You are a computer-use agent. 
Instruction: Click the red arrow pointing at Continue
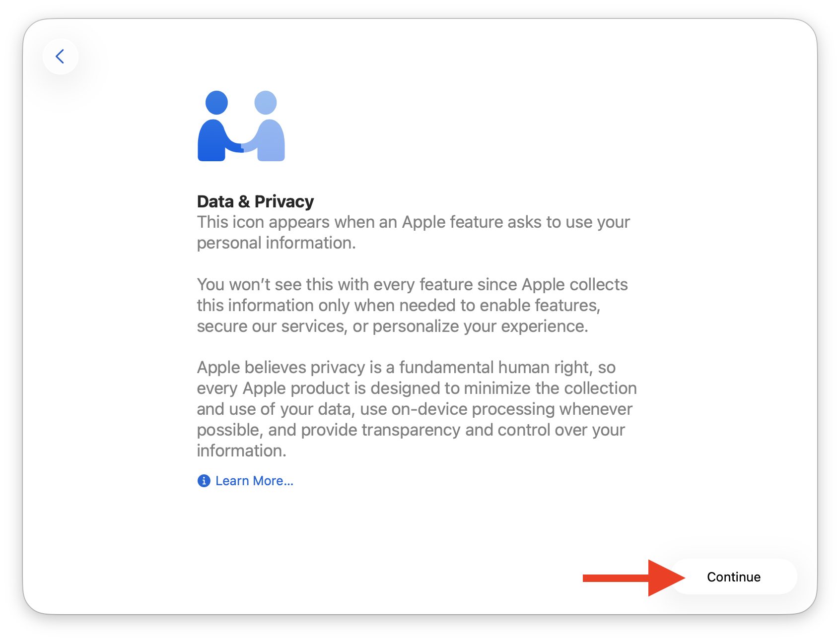click(x=634, y=577)
